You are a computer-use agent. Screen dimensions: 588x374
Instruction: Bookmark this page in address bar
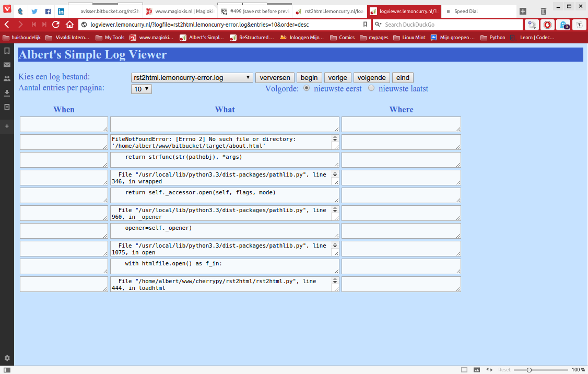(x=365, y=25)
